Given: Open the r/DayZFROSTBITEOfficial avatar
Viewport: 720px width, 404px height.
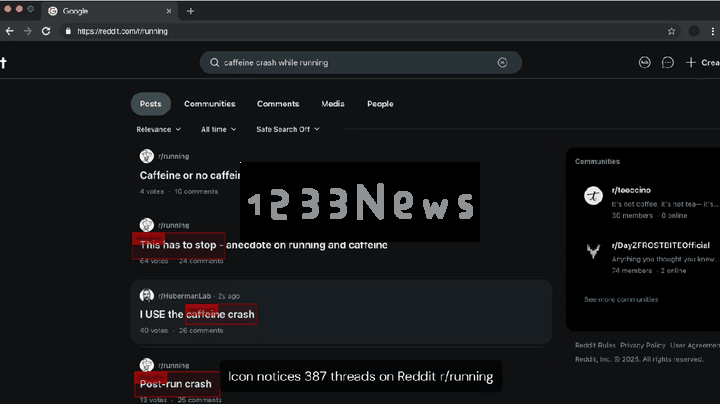Looking at the screenshot, I should [x=593, y=251].
